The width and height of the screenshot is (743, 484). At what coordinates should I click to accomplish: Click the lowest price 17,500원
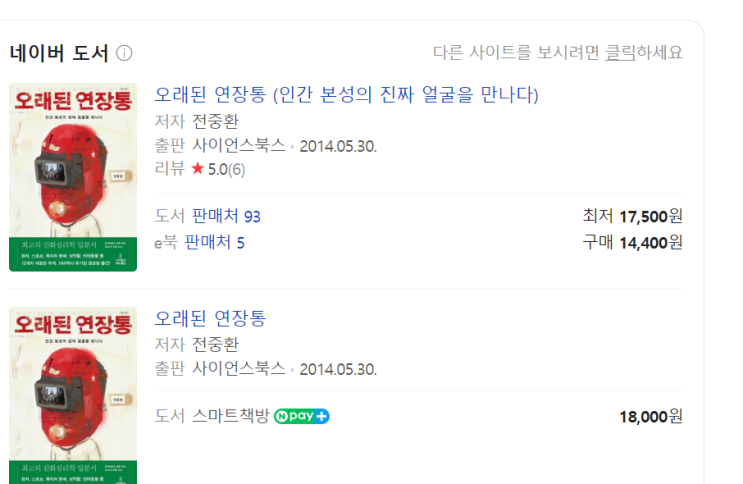[650, 216]
